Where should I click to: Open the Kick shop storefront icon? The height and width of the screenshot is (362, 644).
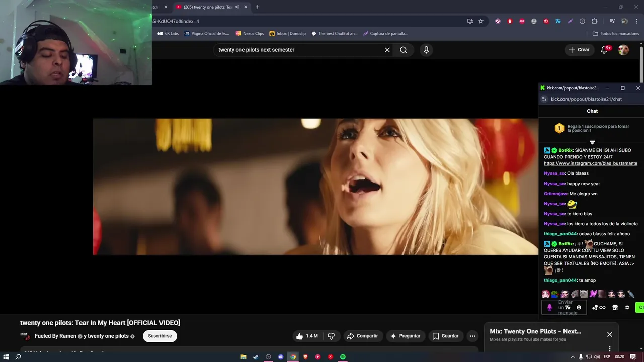pos(615,307)
